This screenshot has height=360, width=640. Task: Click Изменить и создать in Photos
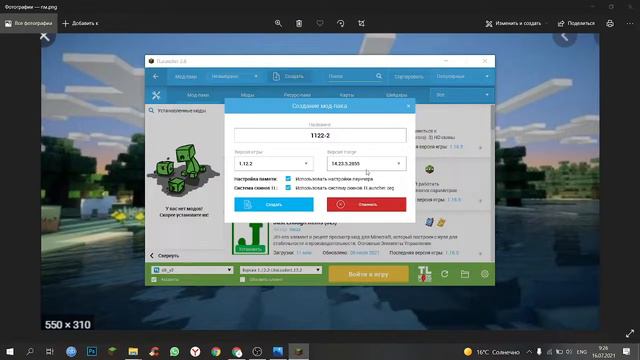point(513,23)
